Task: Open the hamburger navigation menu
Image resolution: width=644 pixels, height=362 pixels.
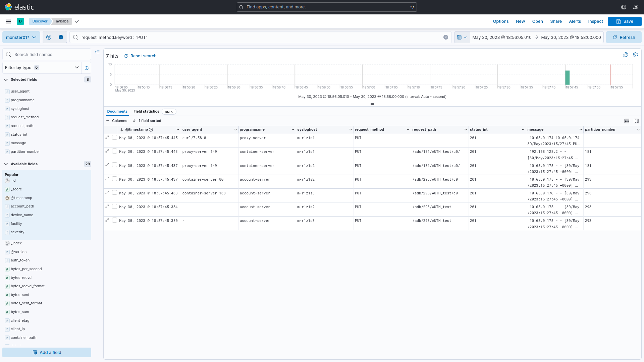Action: pyautogui.click(x=8, y=21)
